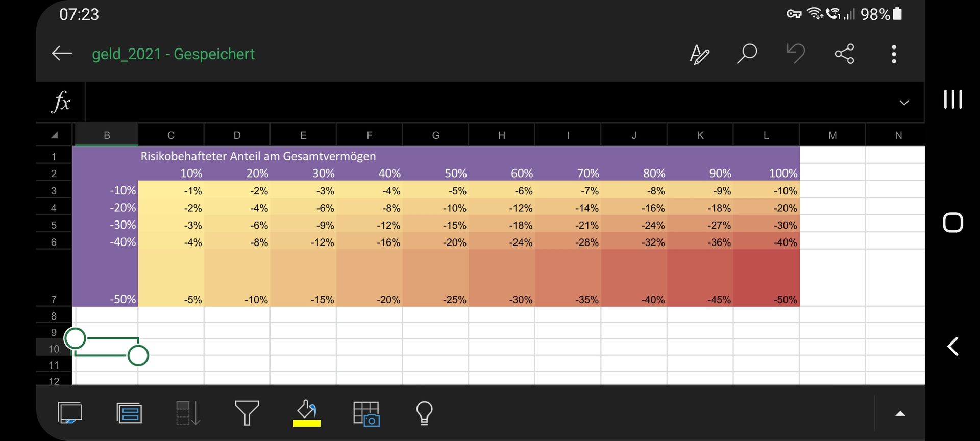
Task: Insert data from picture with camera table icon
Action: (x=366, y=413)
